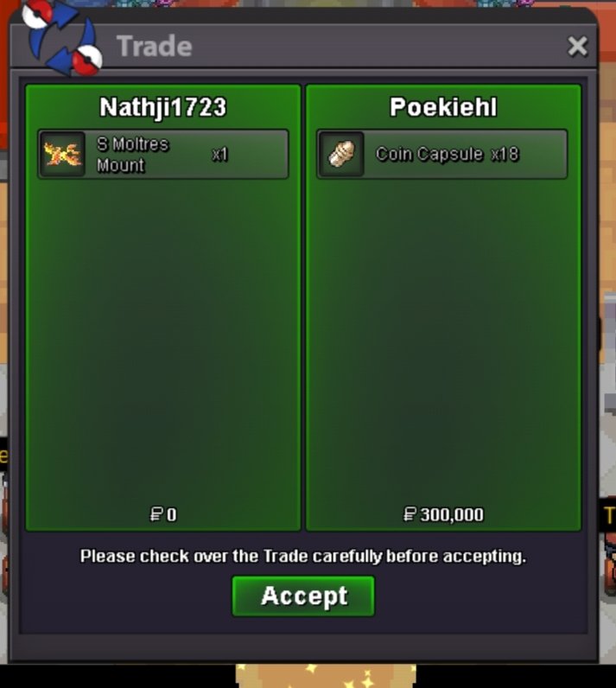Click Poekiehl's 300,000 money amount

[x=452, y=514]
